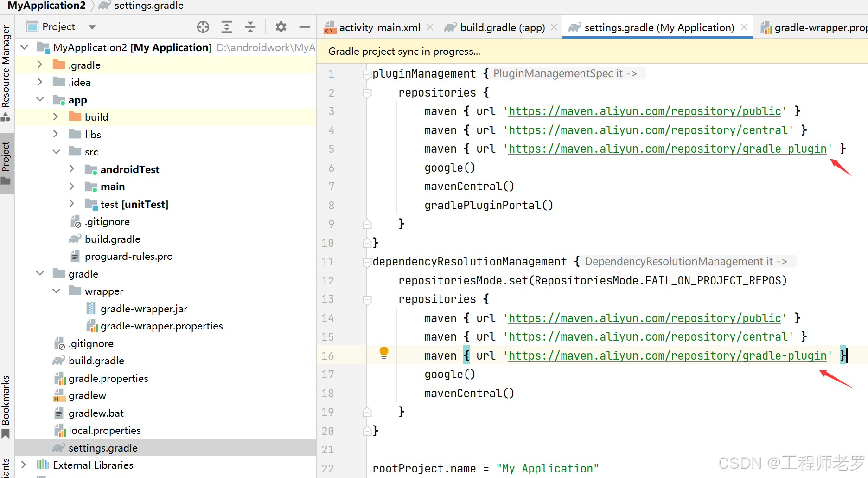This screenshot has height=478, width=868.
Task: Close the activity_main.xml tab
Action: tap(430, 27)
